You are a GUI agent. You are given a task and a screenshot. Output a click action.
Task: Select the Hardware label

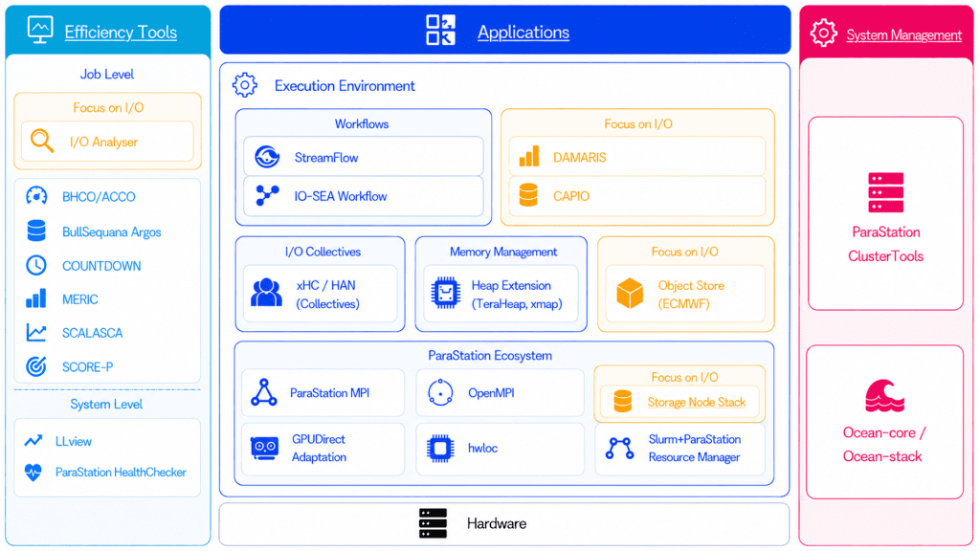pos(497,523)
